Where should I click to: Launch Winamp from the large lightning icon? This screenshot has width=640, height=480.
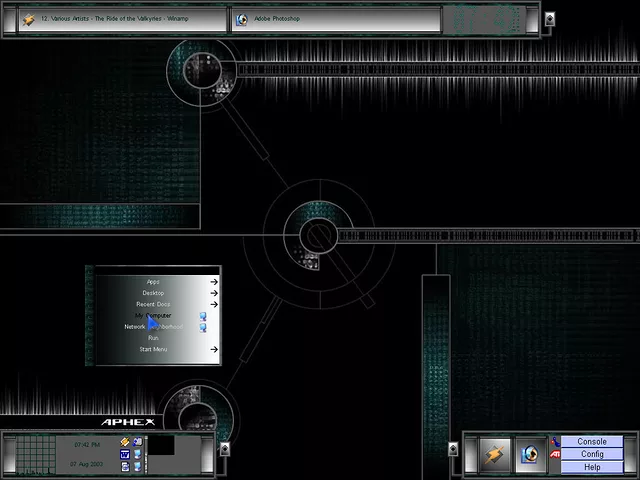[x=492, y=454]
